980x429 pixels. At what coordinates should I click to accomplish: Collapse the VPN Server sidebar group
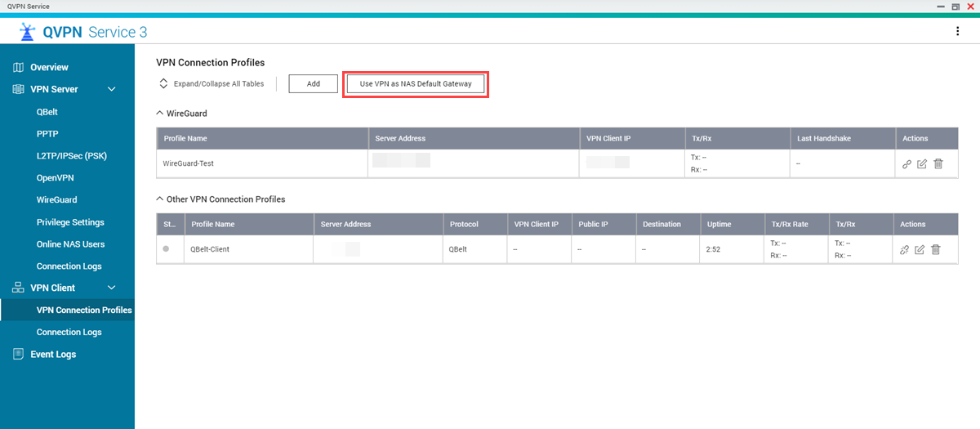pyautogui.click(x=112, y=89)
